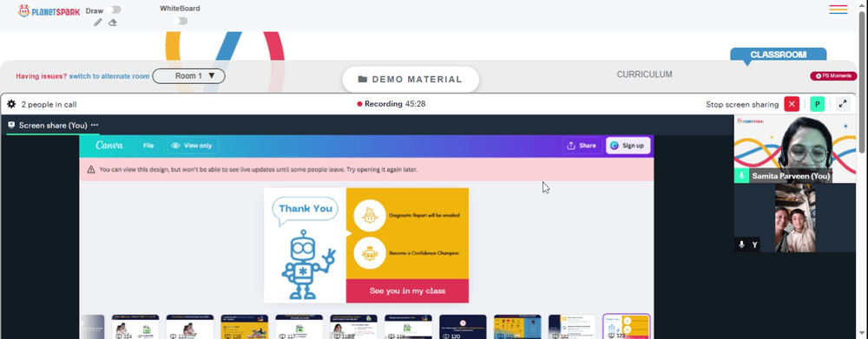Screen dimensions: 868x339
Task: Click the Canva Sign up button
Action: pos(628,146)
